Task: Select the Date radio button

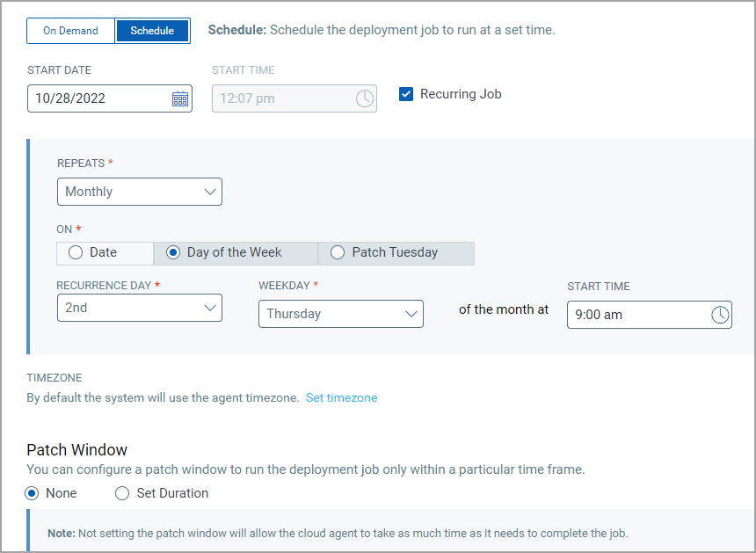Action: tap(76, 252)
